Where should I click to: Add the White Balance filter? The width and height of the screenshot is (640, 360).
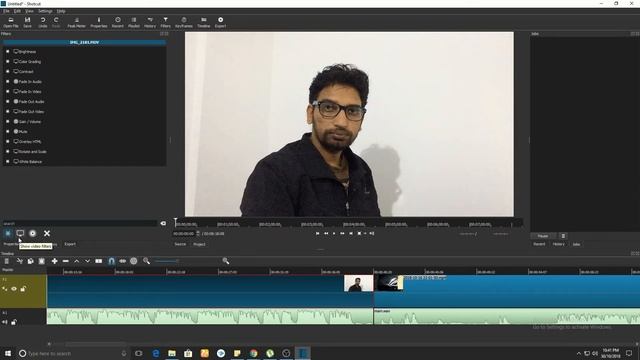29,162
